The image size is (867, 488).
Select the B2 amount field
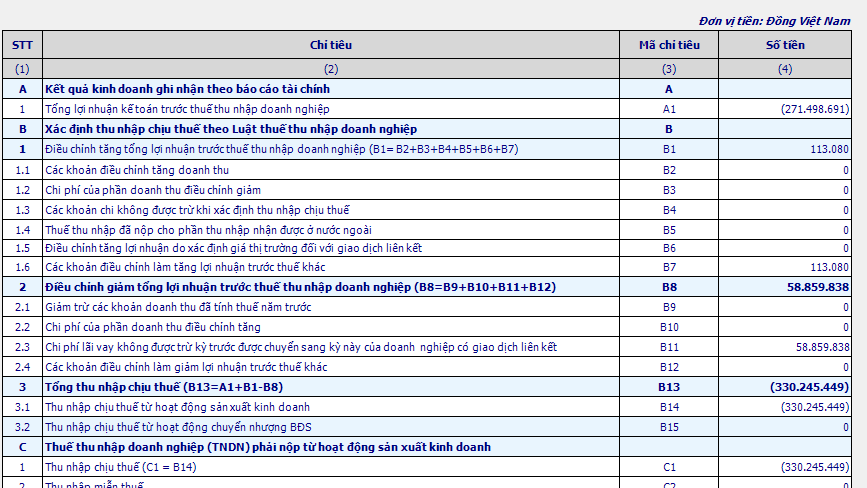pyautogui.click(x=785, y=169)
